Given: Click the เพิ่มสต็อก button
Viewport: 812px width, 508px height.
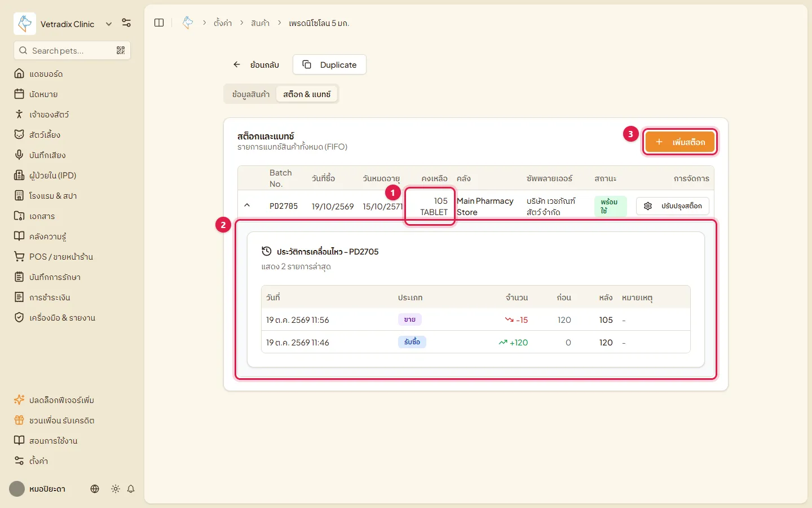Looking at the screenshot, I should point(680,142).
